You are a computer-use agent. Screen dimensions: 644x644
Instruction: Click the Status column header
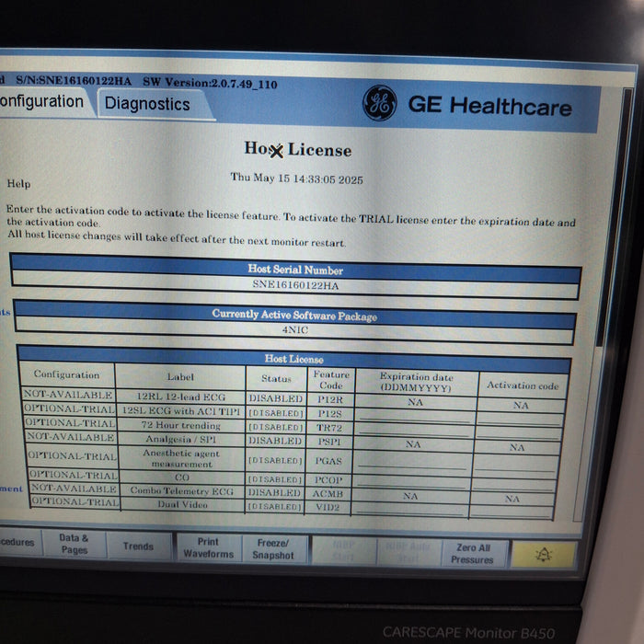pos(276,378)
